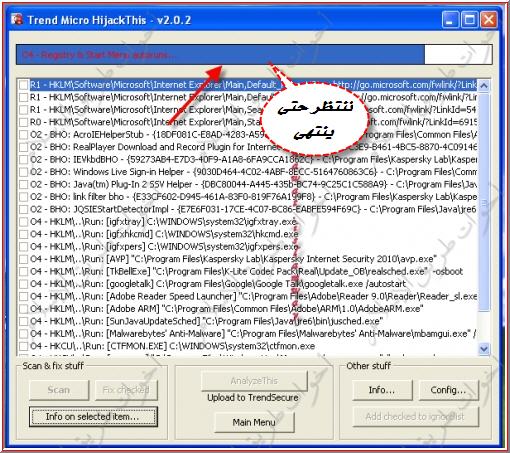510x453 pixels.
Task: Click the vertical scrollbar track of list
Action: pos(484,217)
